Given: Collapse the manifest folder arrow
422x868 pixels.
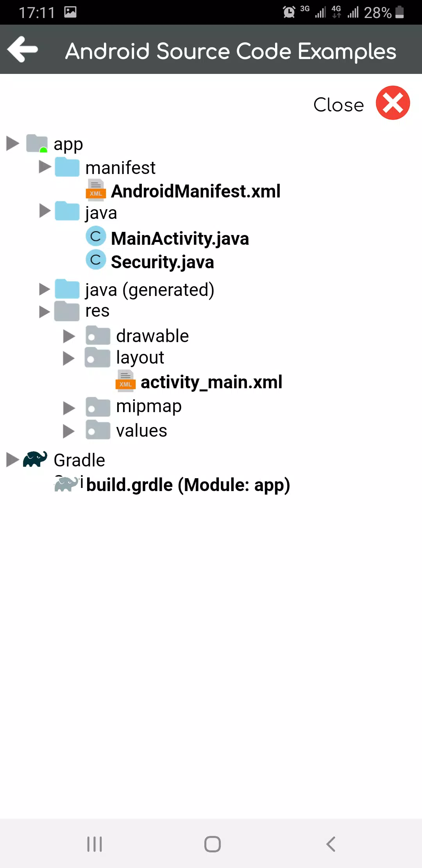Looking at the screenshot, I should 45,167.
